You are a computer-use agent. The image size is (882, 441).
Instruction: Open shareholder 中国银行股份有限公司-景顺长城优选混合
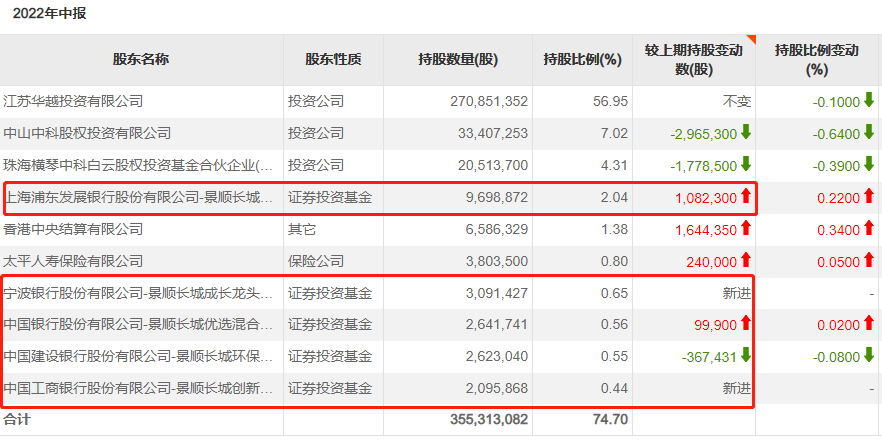click(x=139, y=325)
